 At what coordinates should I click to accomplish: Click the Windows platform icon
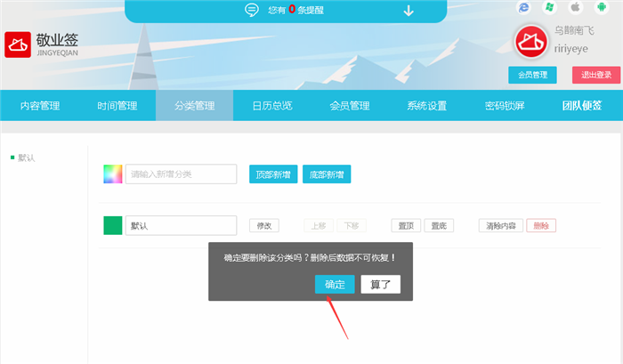(x=550, y=7)
